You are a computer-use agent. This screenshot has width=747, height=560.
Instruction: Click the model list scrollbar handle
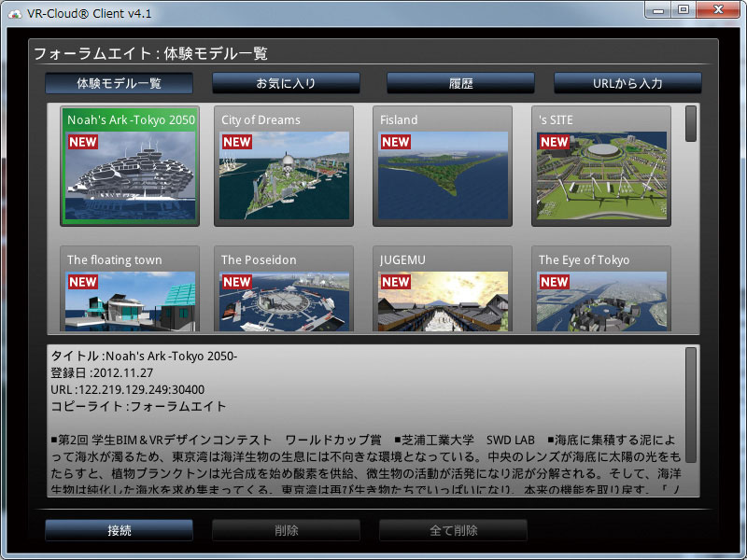(690, 124)
